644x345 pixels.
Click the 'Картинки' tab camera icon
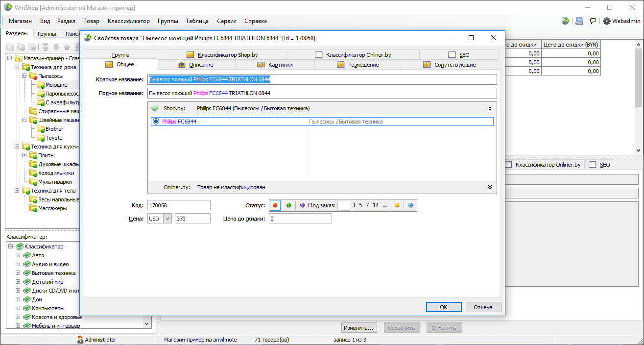pyautogui.click(x=261, y=65)
